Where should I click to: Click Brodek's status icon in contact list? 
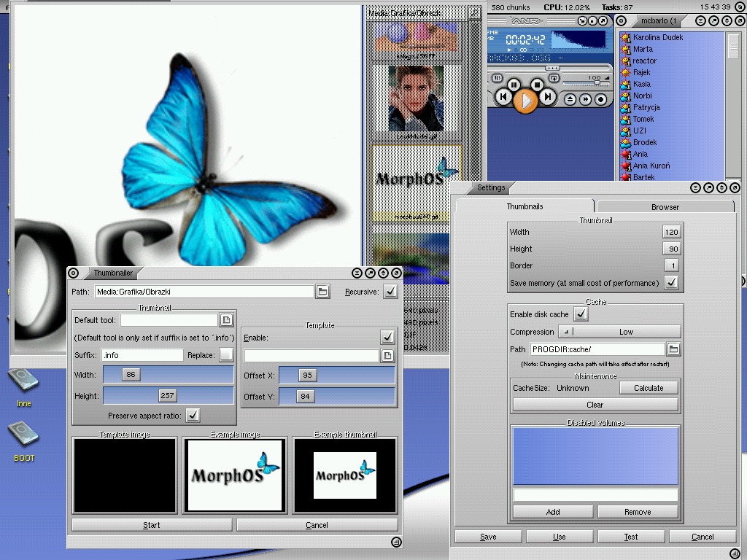click(x=626, y=142)
